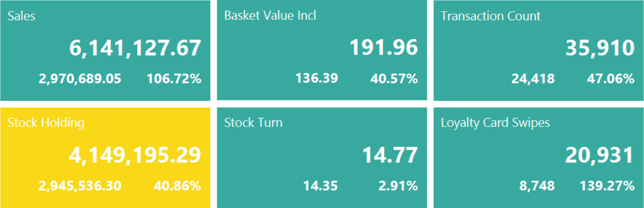Click the 2,945,536.30 prior stock holding
This screenshot has height=208, width=644.
point(80,186)
